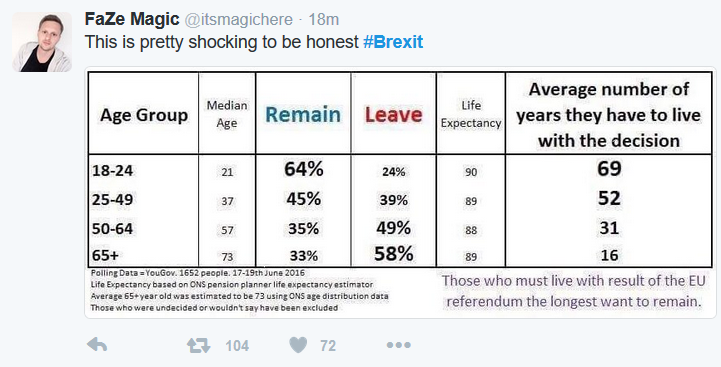Reply to the tweet using the arrow icon
This screenshot has height=367, width=721.
(97, 345)
